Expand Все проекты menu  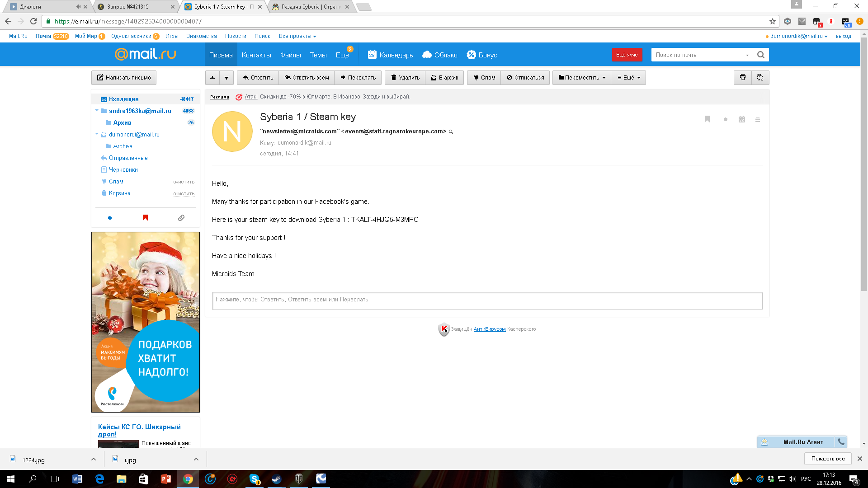[x=297, y=36]
